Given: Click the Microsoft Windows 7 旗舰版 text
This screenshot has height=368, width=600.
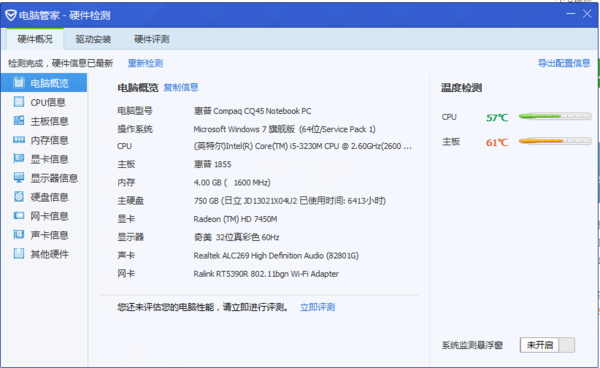Looking at the screenshot, I should [x=284, y=129].
